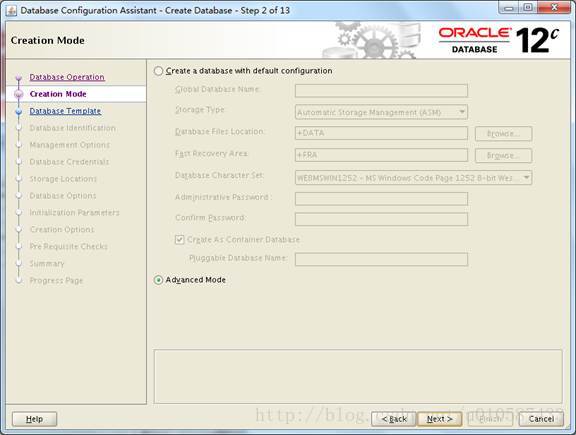The image size is (576, 435).
Task: Click the Administrative Password field
Action: click(x=381, y=198)
